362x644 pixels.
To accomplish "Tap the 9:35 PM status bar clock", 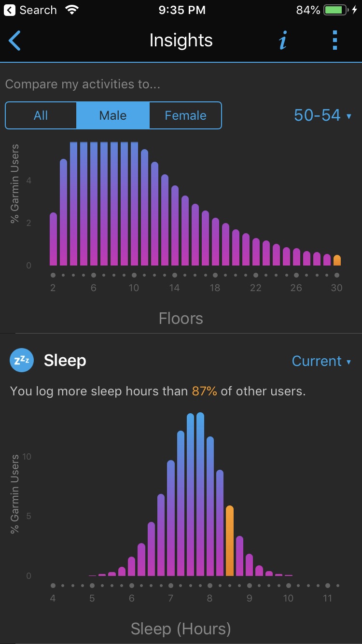I will point(181,10).
